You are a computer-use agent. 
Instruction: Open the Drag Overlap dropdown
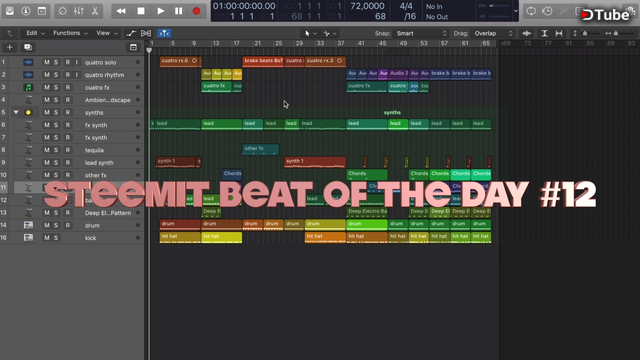493,33
